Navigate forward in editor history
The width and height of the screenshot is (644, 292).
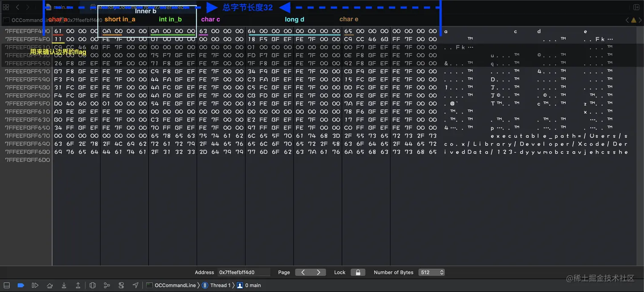coord(28,7)
